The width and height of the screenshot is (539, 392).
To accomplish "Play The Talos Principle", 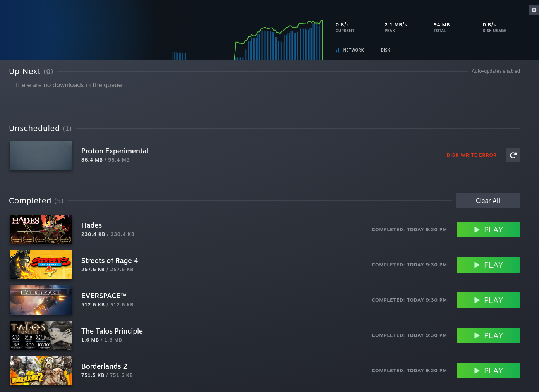I will [488, 335].
